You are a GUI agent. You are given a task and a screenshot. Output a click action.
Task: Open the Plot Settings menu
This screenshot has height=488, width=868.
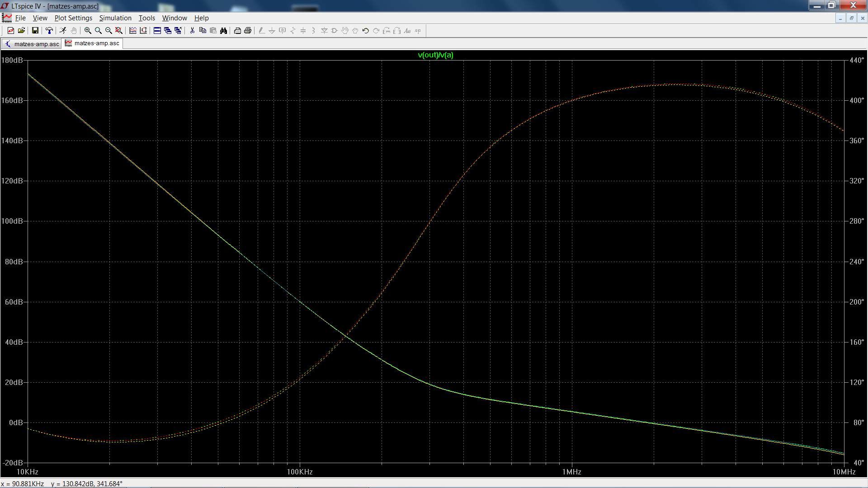[x=73, y=18]
